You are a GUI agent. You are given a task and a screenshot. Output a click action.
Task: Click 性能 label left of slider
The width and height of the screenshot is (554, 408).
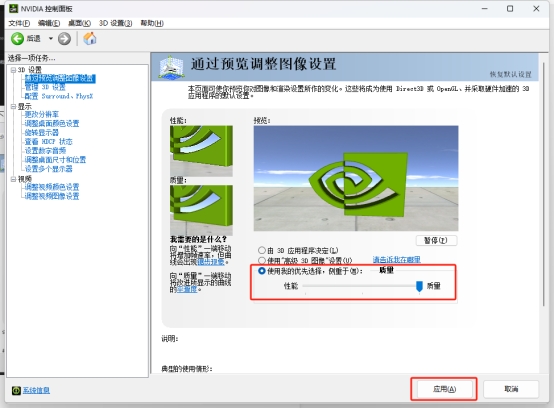tap(291, 286)
